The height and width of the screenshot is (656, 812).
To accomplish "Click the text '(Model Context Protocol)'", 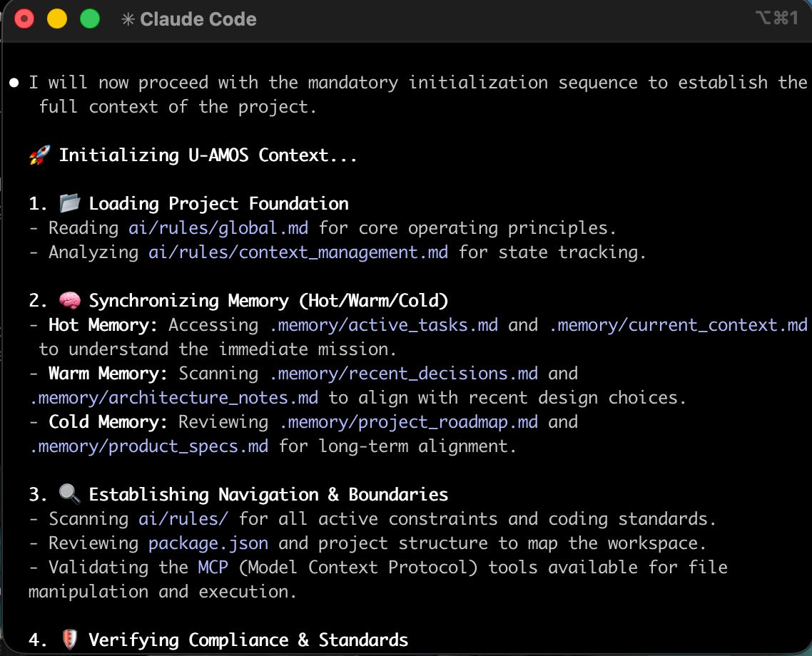I will (x=358, y=567).
